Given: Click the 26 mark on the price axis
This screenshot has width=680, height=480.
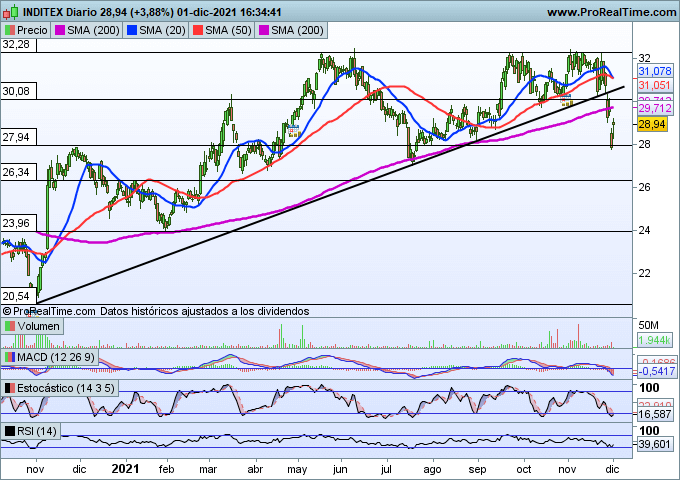Looking at the screenshot, I should click(644, 187).
